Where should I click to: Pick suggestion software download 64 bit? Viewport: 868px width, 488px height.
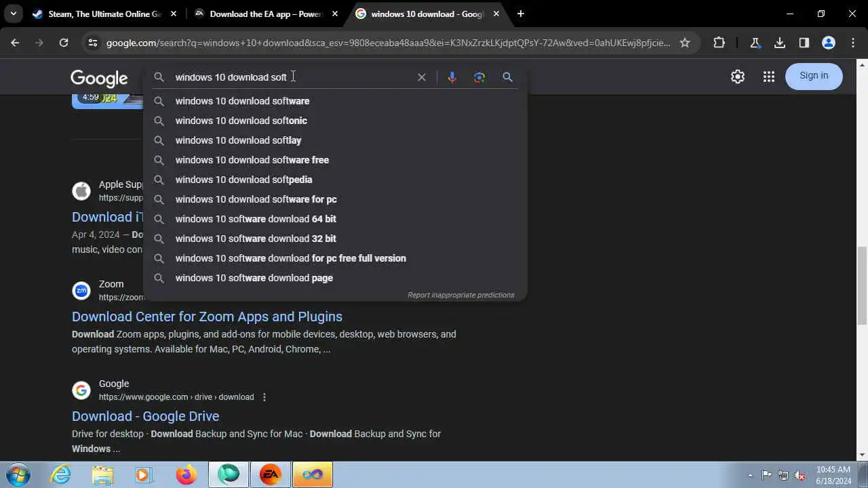tap(335, 219)
